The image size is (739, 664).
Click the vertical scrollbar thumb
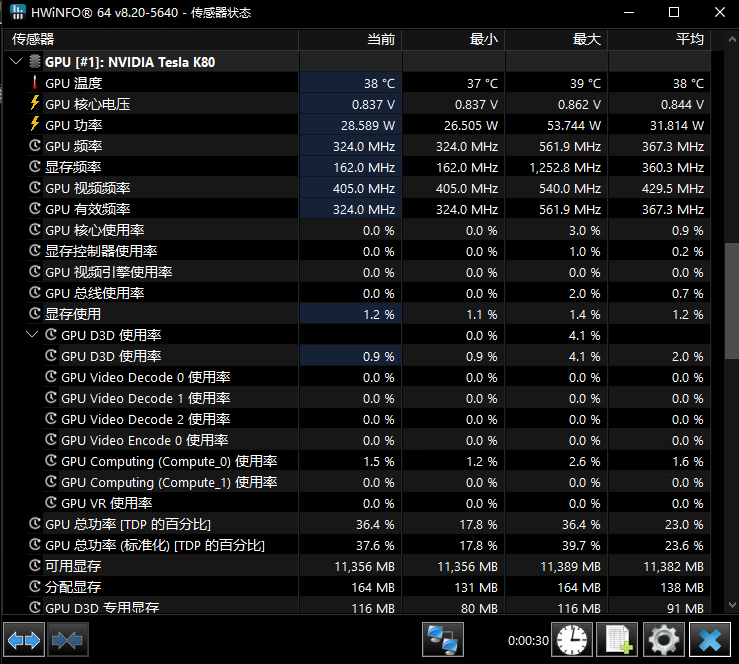pos(731,300)
